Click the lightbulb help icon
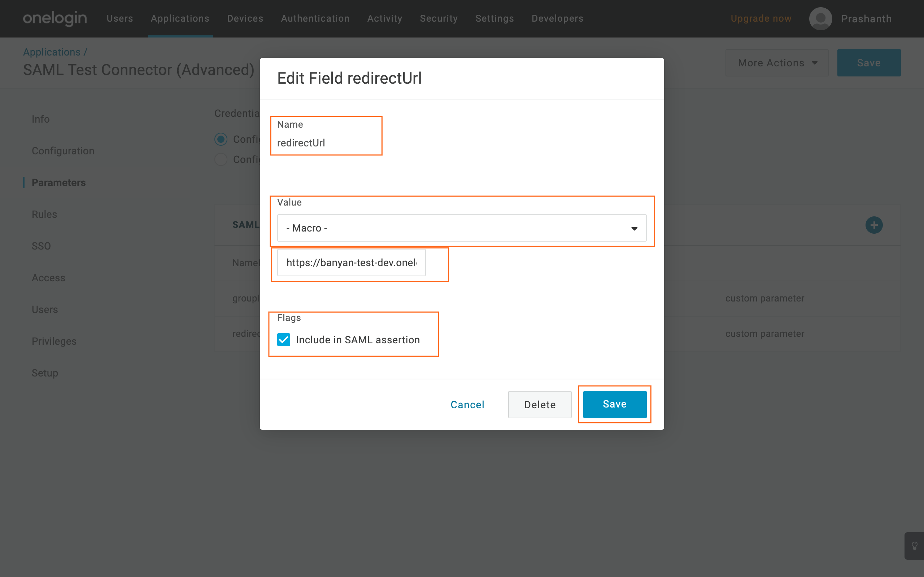The height and width of the screenshot is (577, 924). [x=915, y=546]
